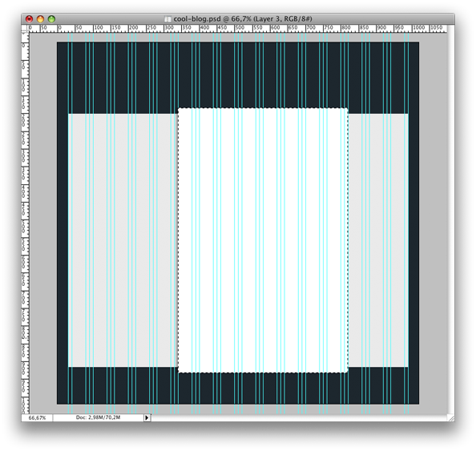The image size is (476, 451).
Task: Minimize the window using the yellow button
Action: click(x=40, y=19)
